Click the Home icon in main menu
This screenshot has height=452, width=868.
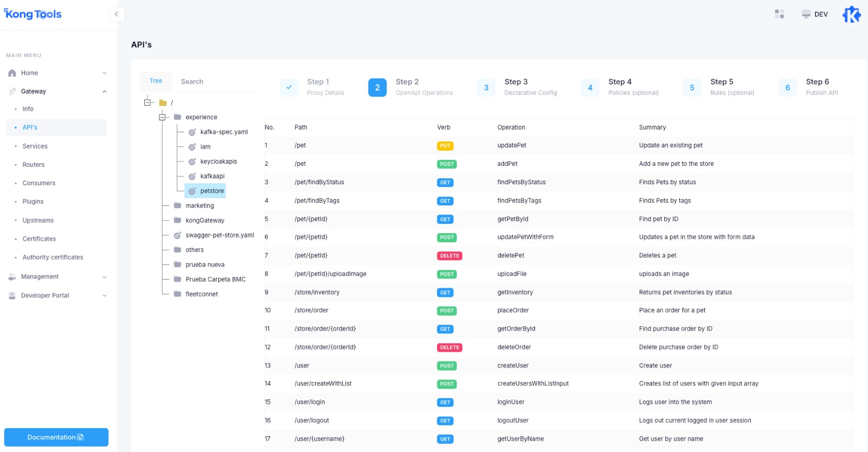tap(12, 73)
